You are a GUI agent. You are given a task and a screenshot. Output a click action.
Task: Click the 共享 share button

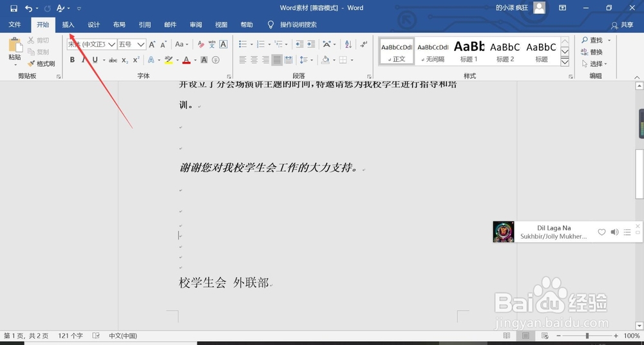[622, 25]
